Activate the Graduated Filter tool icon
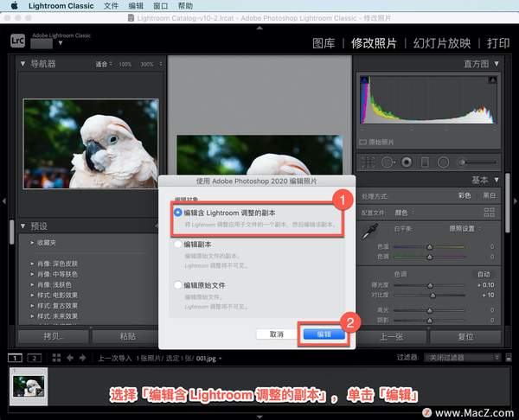Viewport: 519px width, 420px height. click(424, 162)
